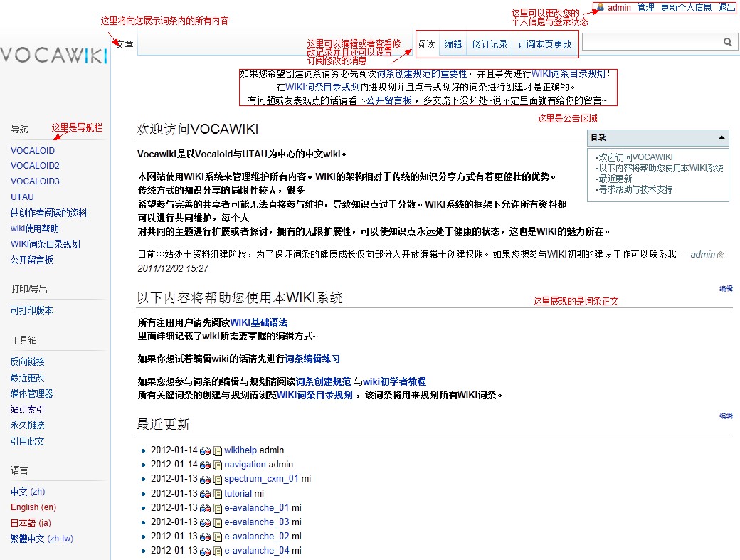
Task: Click the mail icon after the admin signature
Action: point(721,255)
